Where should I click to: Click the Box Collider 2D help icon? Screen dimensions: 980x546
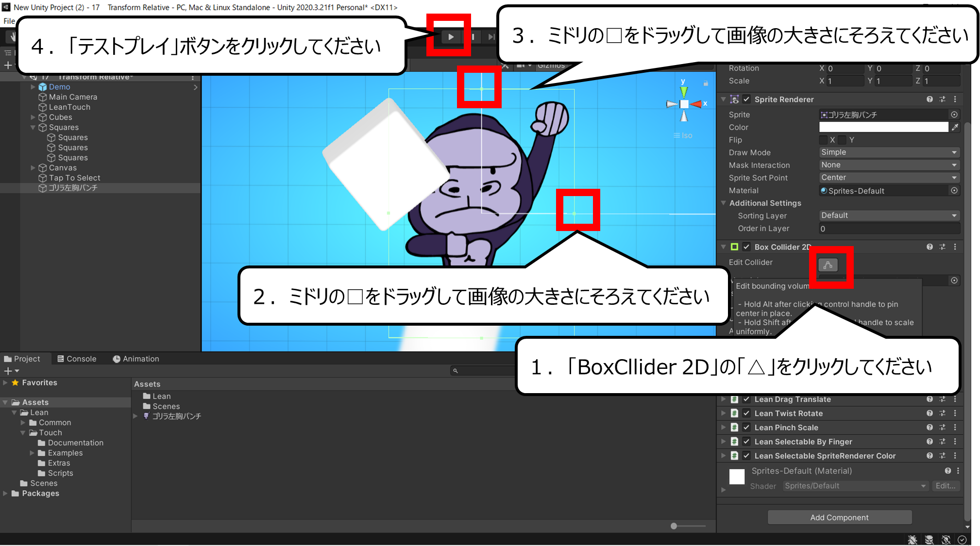929,247
